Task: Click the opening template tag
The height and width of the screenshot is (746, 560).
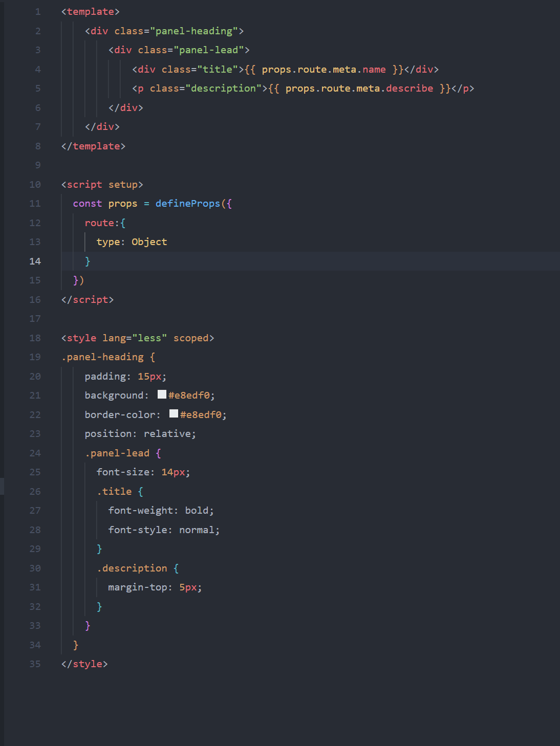Action: pyautogui.click(x=90, y=11)
